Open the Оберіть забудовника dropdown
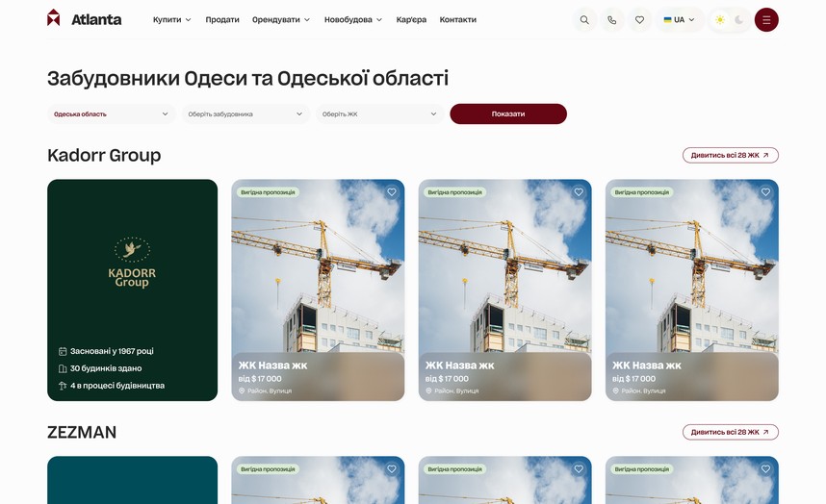The height and width of the screenshot is (504, 826). tap(246, 114)
